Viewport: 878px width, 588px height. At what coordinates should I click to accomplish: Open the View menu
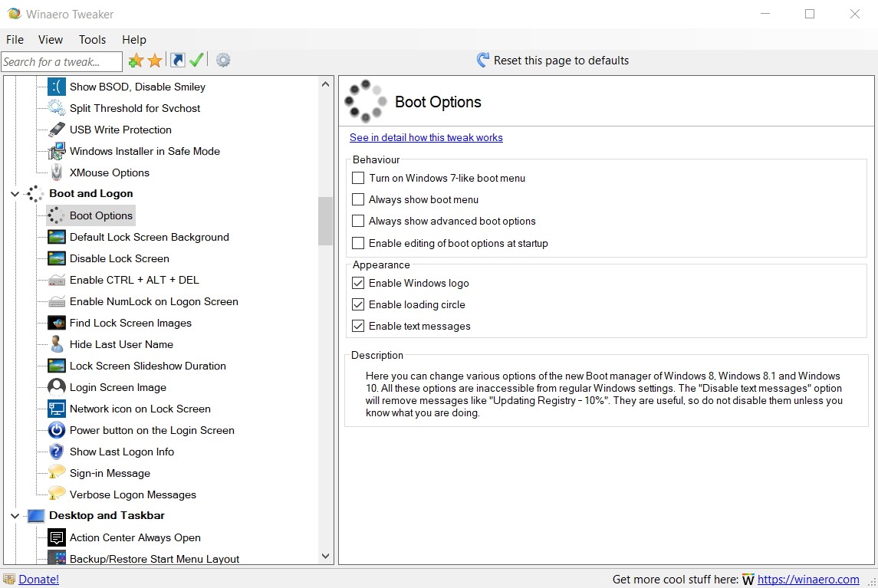point(51,40)
